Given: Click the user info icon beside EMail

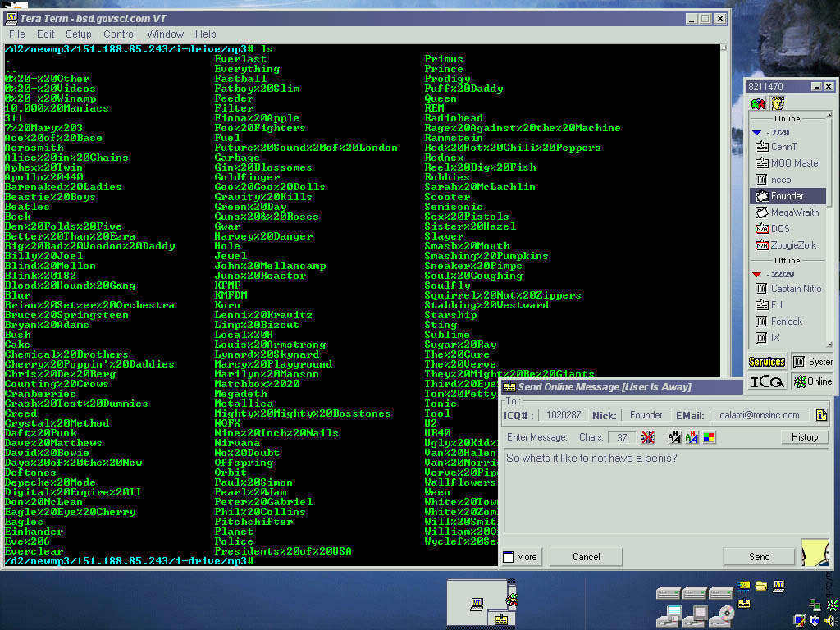Looking at the screenshot, I should 821,414.
